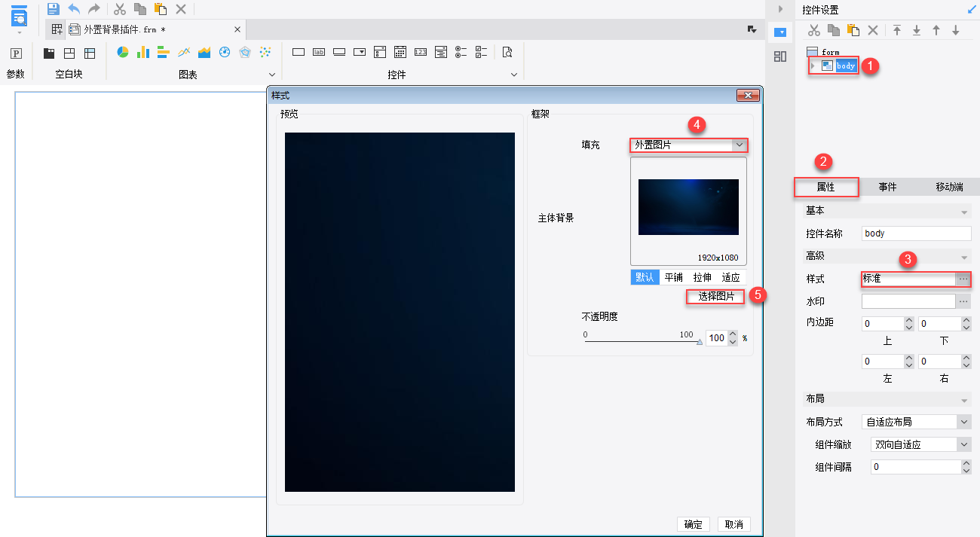Insert the horizontal bar chart
The image size is (980, 537).
[x=164, y=52]
